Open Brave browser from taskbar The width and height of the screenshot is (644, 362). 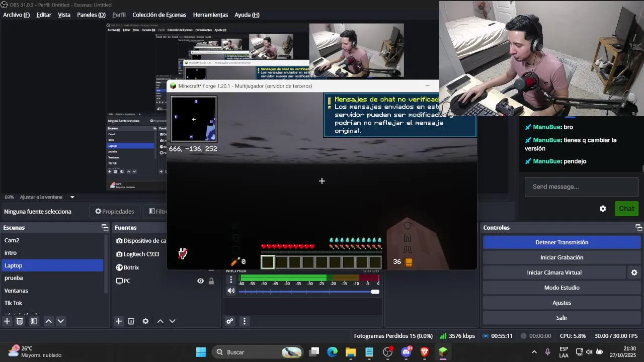point(425,352)
